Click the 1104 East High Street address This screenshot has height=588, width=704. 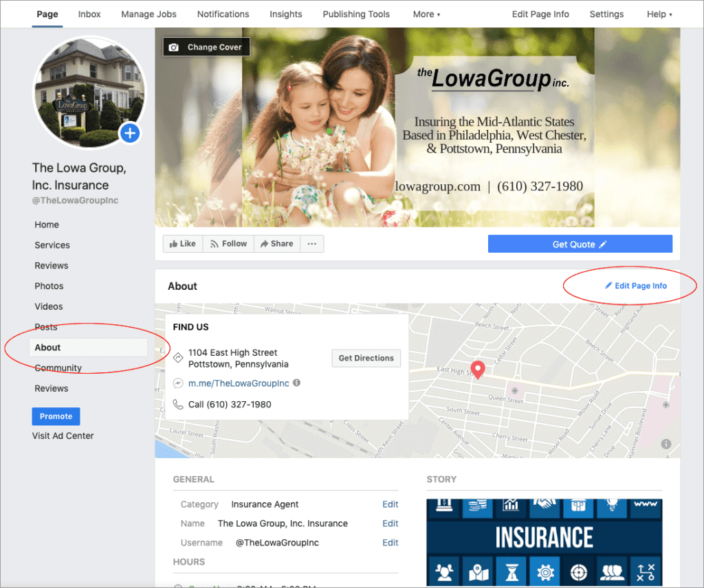pos(238,359)
